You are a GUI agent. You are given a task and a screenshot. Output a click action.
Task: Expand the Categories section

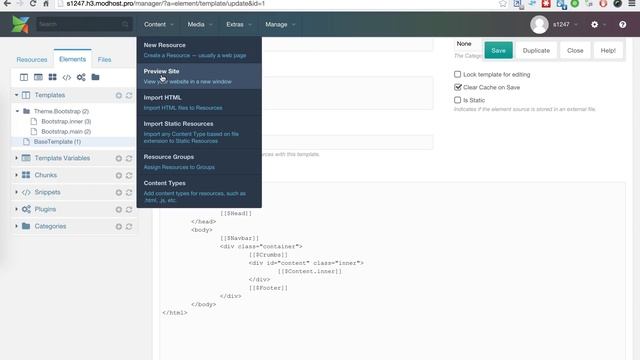(16, 226)
